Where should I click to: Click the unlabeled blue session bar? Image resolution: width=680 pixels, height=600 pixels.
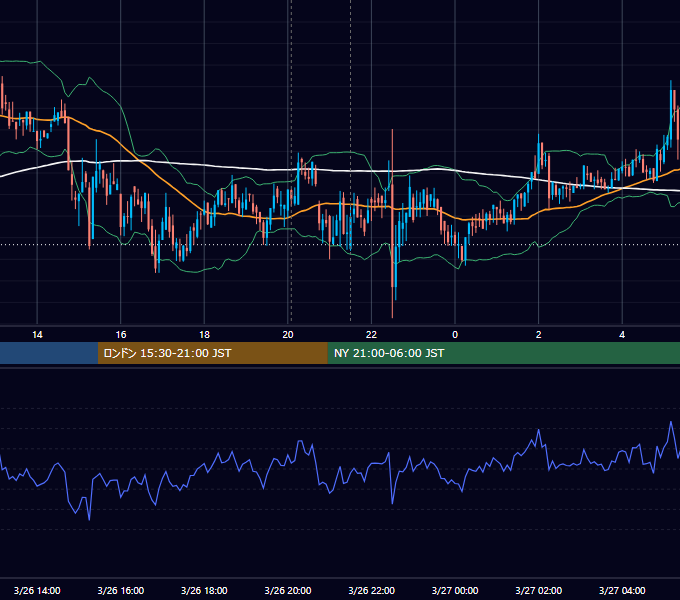(x=49, y=353)
